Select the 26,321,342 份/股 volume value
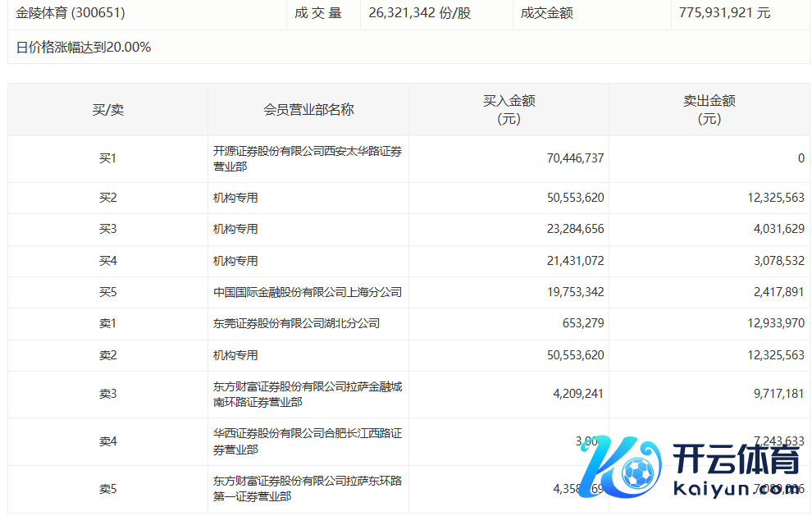This screenshot has height=516, width=812. coord(420,13)
